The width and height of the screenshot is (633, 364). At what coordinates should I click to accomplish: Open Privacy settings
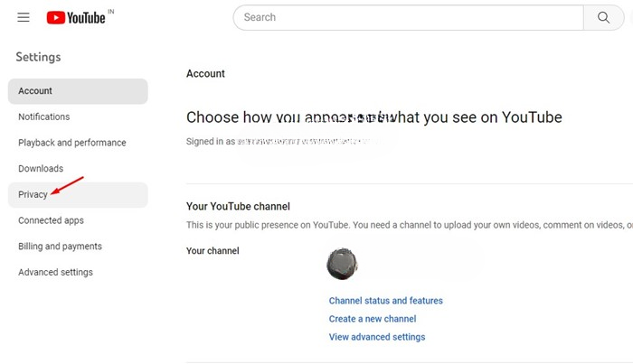pos(78,195)
